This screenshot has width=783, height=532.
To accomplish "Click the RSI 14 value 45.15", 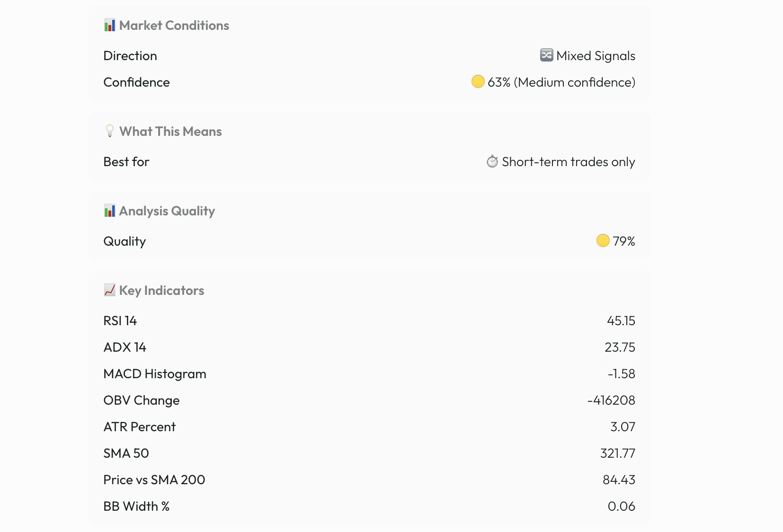I will [x=621, y=321].
